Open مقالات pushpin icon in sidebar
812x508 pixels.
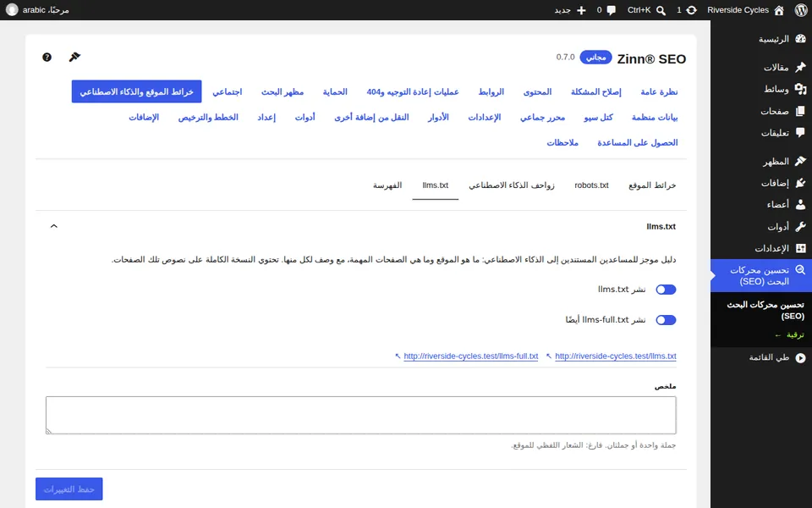(x=801, y=67)
